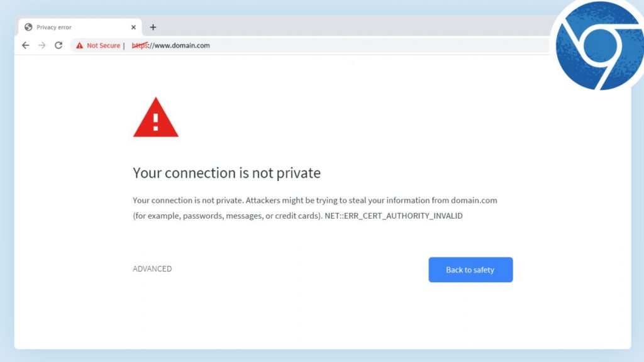Click the Not Secure warning triangle

[x=79, y=45]
